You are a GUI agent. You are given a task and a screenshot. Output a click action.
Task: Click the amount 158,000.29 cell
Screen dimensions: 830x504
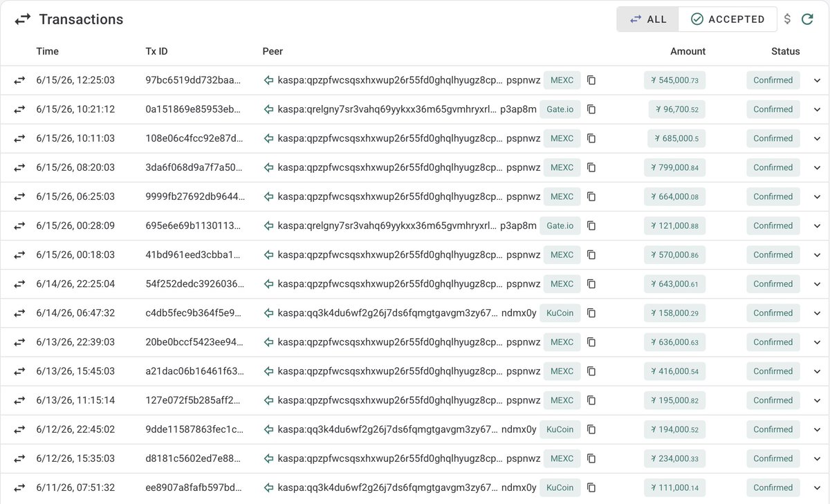pyautogui.click(x=674, y=312)
